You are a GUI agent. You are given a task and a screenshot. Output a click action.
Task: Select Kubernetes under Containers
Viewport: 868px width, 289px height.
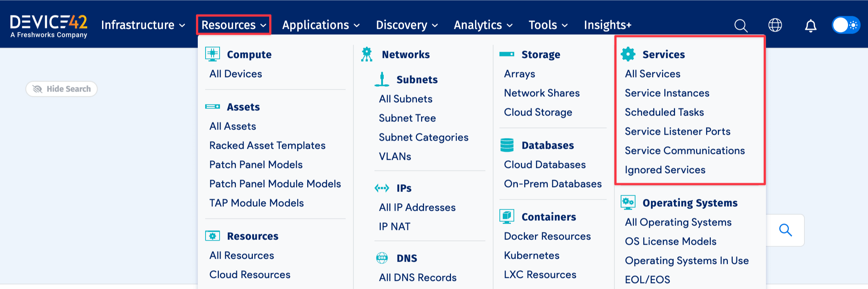click(531, 255)
